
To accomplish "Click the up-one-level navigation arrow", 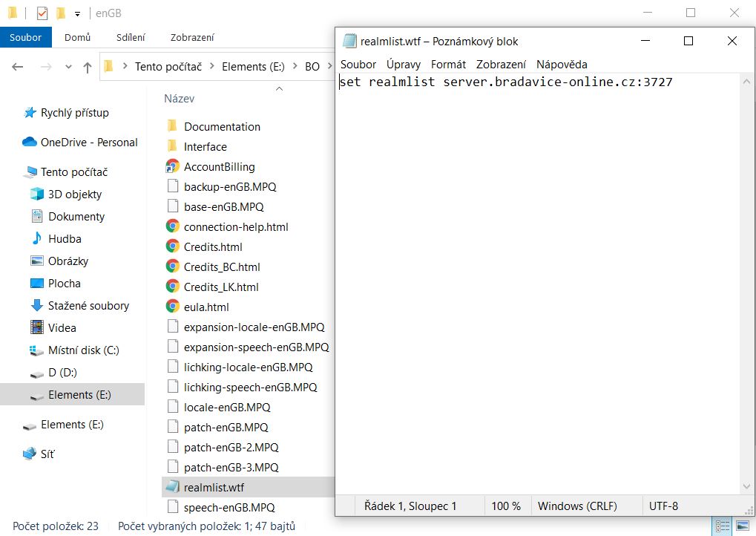I will [x=88, y=66].
